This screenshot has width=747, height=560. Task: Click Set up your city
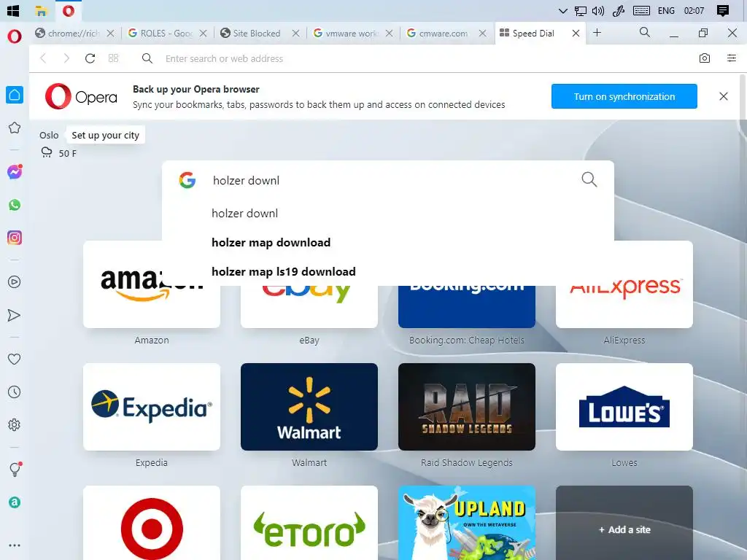tap(105, 135)
